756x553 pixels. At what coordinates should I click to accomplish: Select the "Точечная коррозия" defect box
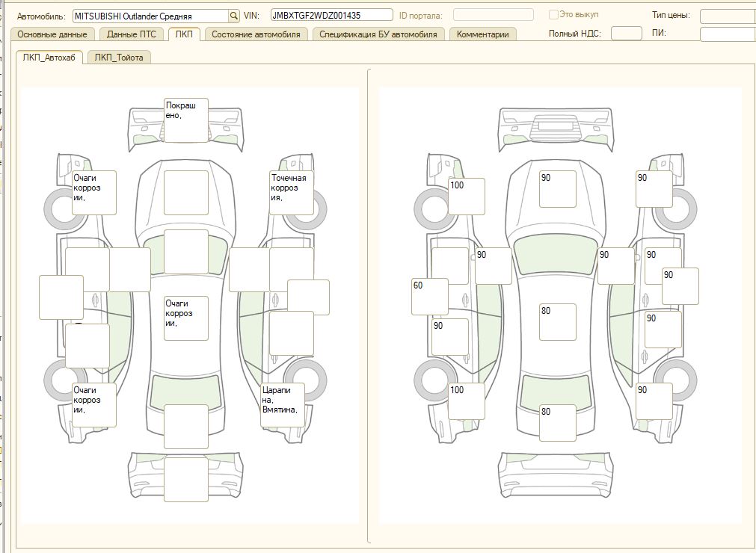point(292,193)
